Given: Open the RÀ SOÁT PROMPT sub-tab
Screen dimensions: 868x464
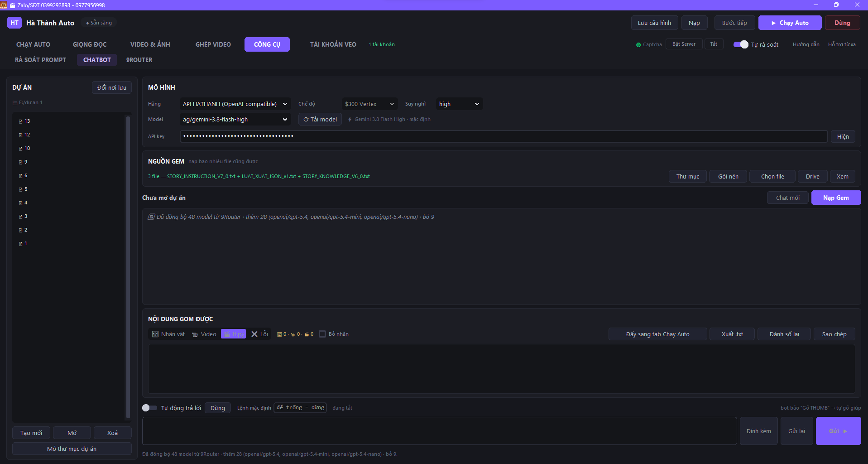Looking at the screenshot, I should click(x=40, y=60).
